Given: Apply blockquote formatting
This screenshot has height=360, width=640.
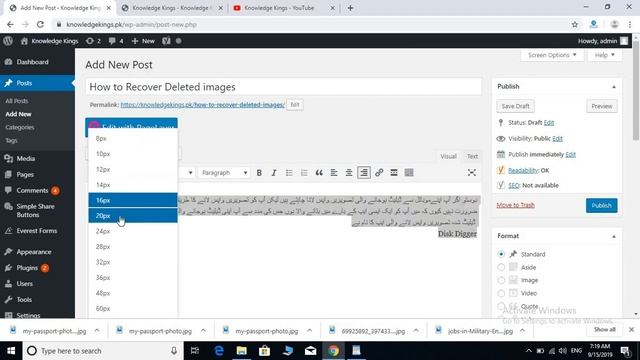Looking at the screenshot, I should point(319,173).
